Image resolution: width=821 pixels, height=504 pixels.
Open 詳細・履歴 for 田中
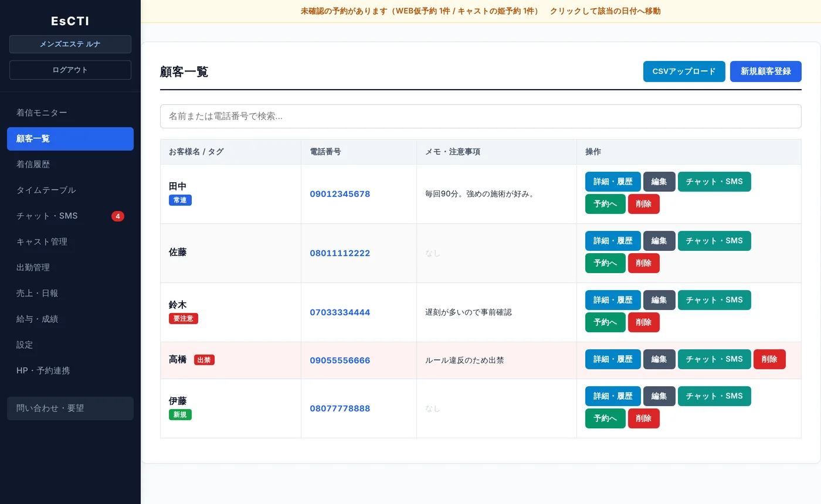pyautogui.click(x=613, y=182)
